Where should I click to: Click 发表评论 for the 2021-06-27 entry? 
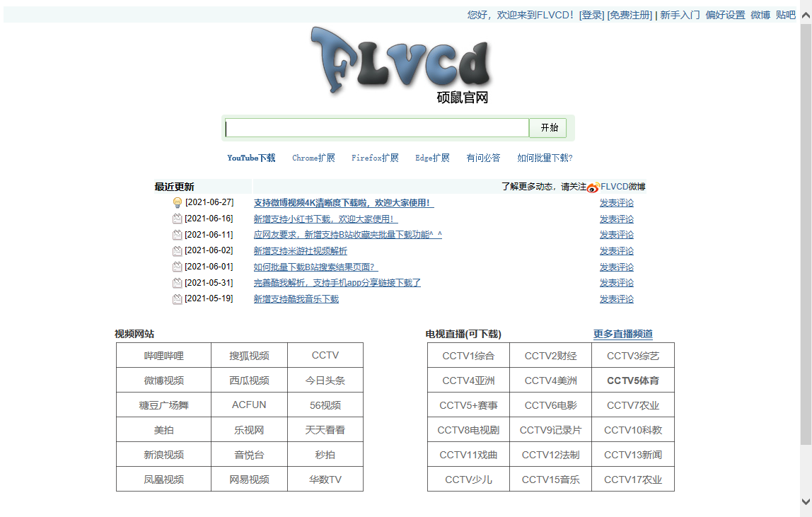click(617, 203)
